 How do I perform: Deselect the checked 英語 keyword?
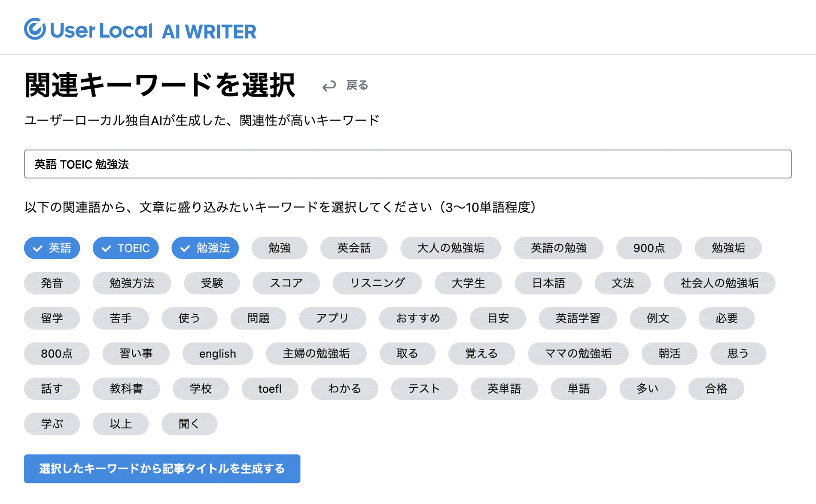pos(52,248)
